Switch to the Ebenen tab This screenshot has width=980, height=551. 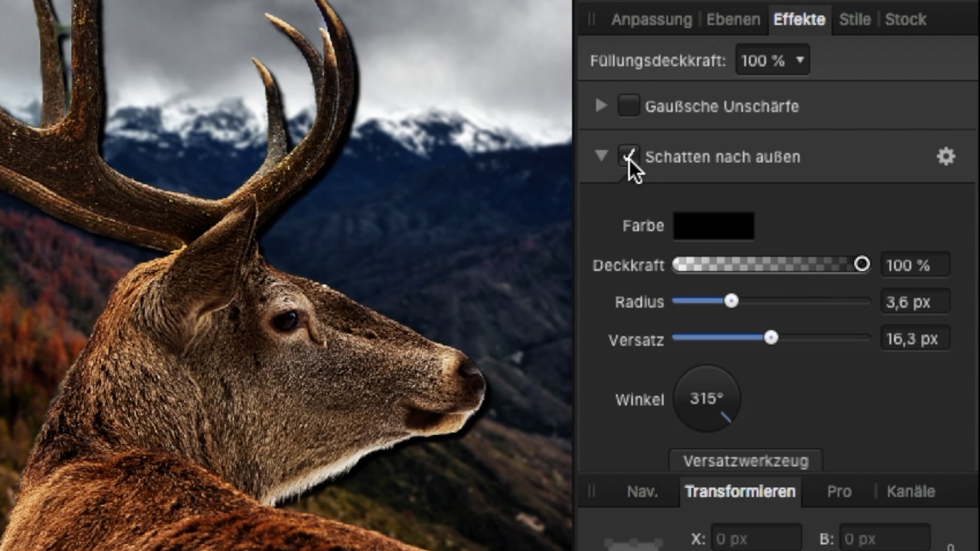(x=733, y=19)
